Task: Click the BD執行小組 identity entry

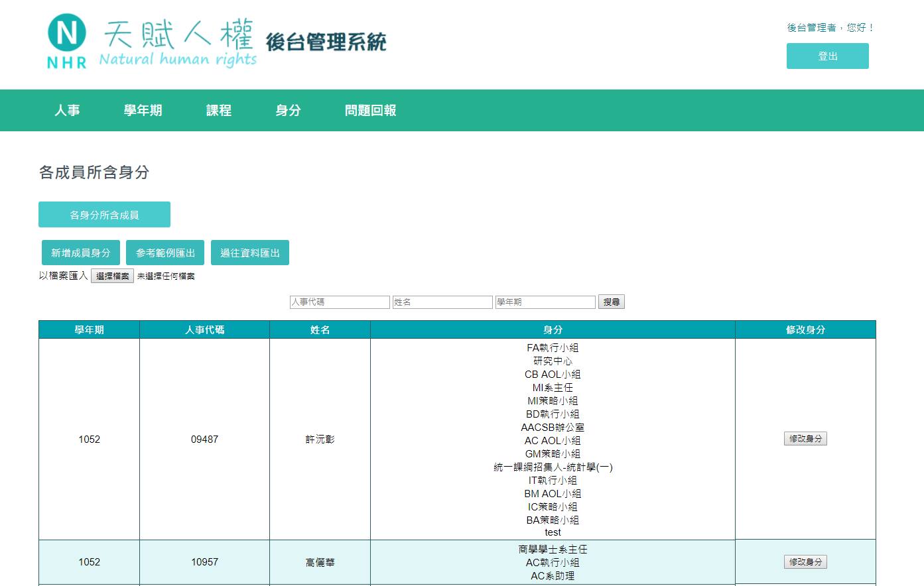Action: coord(553,414)
